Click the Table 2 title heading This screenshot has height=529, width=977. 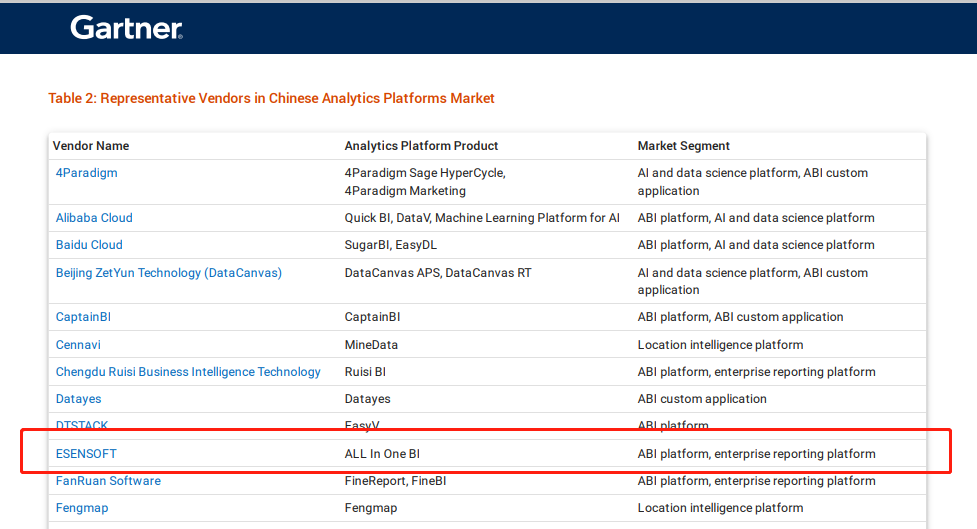click(x=271, y=98)
